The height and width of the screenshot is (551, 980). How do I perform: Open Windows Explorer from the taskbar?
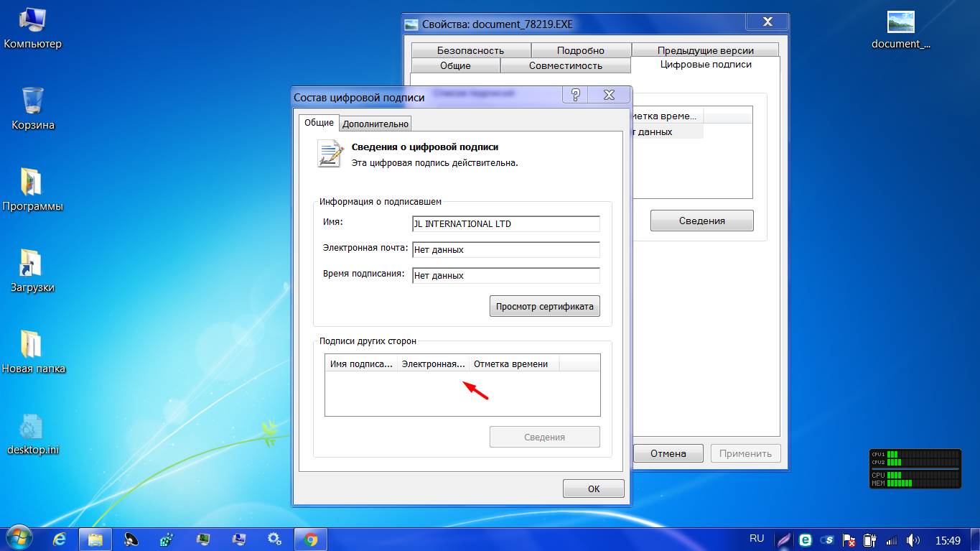[x=95, y=538]
